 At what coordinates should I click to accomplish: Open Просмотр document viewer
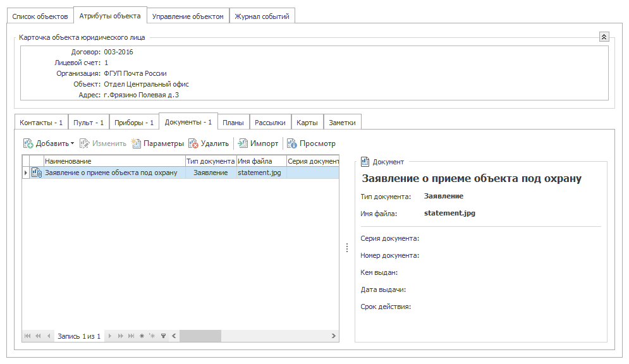click(x=311, y=143)
